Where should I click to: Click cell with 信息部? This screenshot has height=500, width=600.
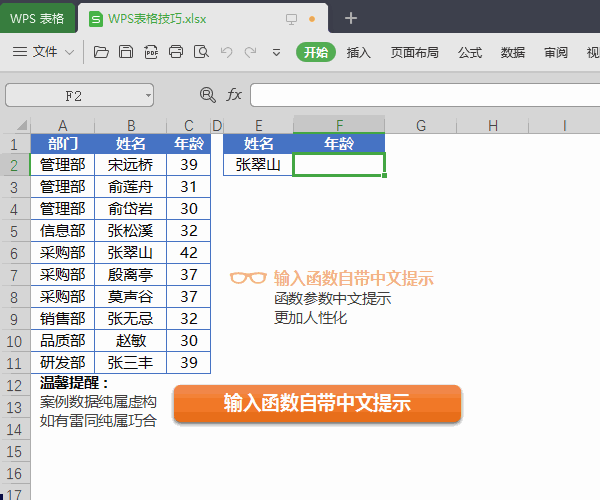pyautogui.click(x=62, y=231)
